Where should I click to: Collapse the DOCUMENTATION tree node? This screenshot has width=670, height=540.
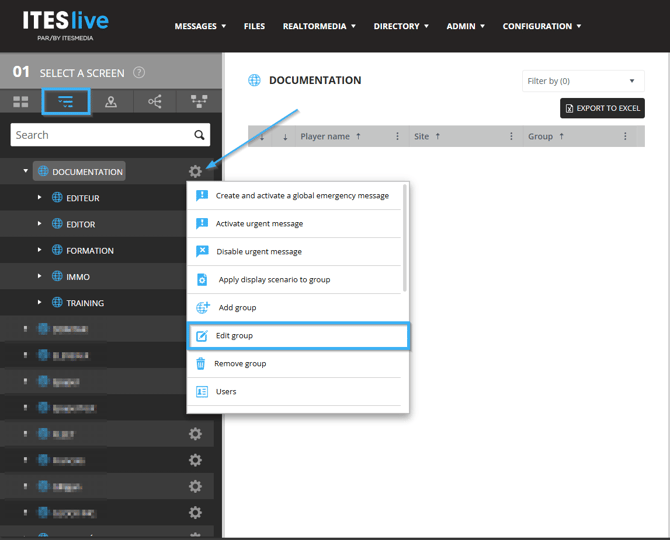pos(26,172)
